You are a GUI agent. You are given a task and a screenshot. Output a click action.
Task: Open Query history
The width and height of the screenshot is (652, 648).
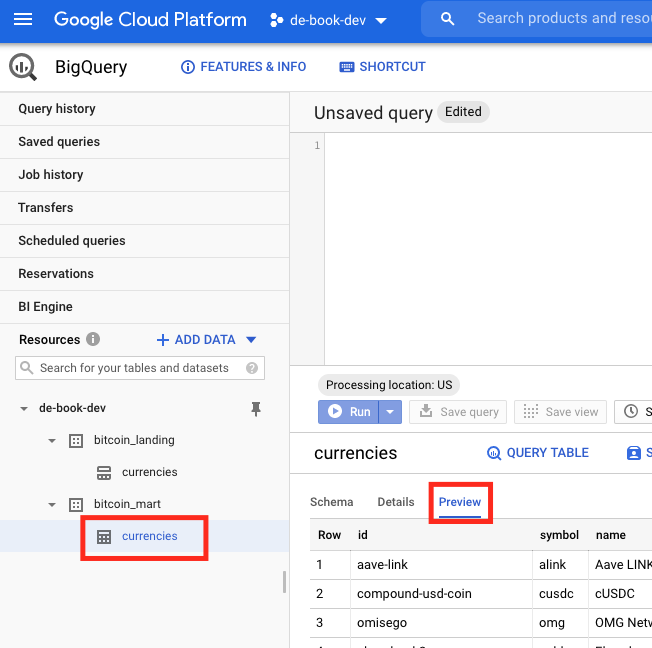point(144,109)
